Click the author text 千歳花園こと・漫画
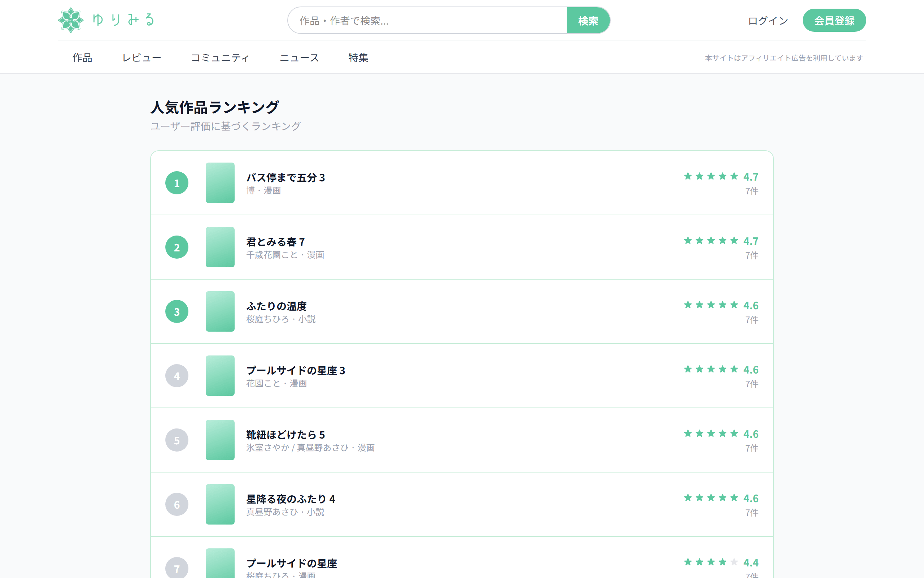Image resolution: width=924 pixels, height=578 pixels. coord(285,255)
